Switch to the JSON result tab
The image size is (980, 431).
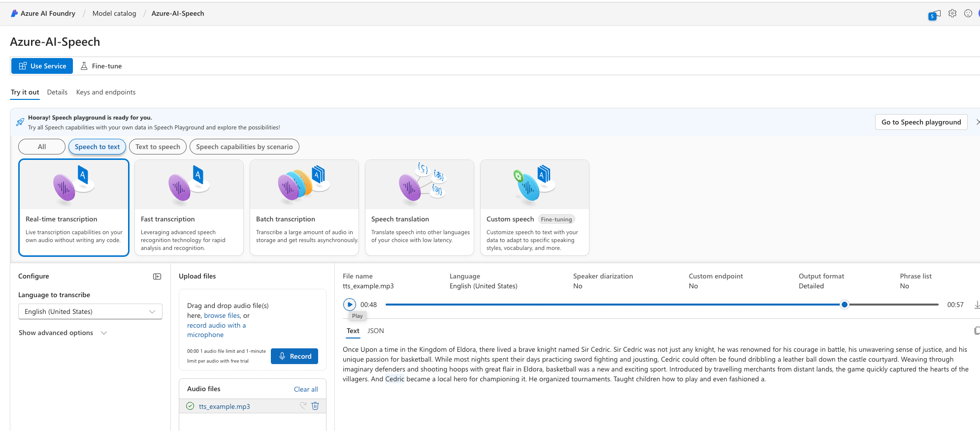pos(376,331)
